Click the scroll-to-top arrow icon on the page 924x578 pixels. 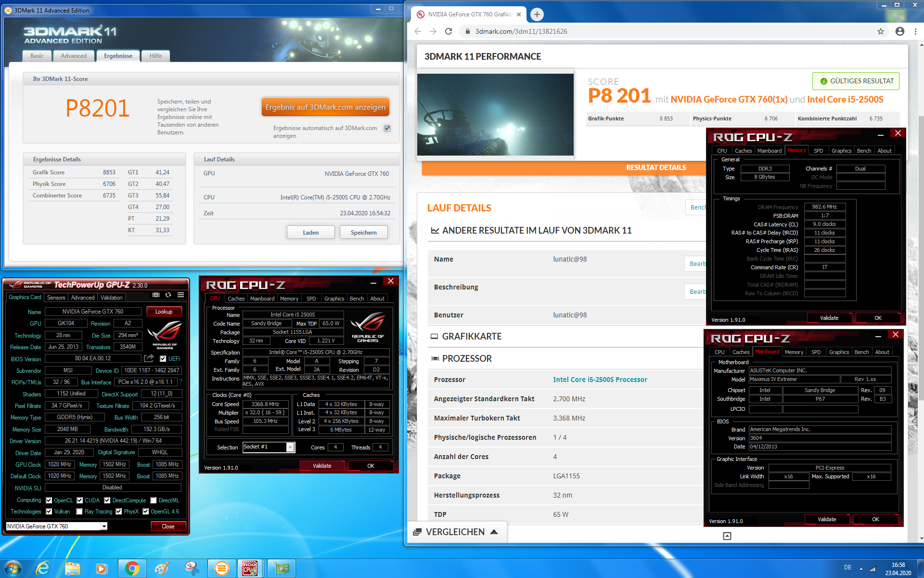click(x=727, y=536)
